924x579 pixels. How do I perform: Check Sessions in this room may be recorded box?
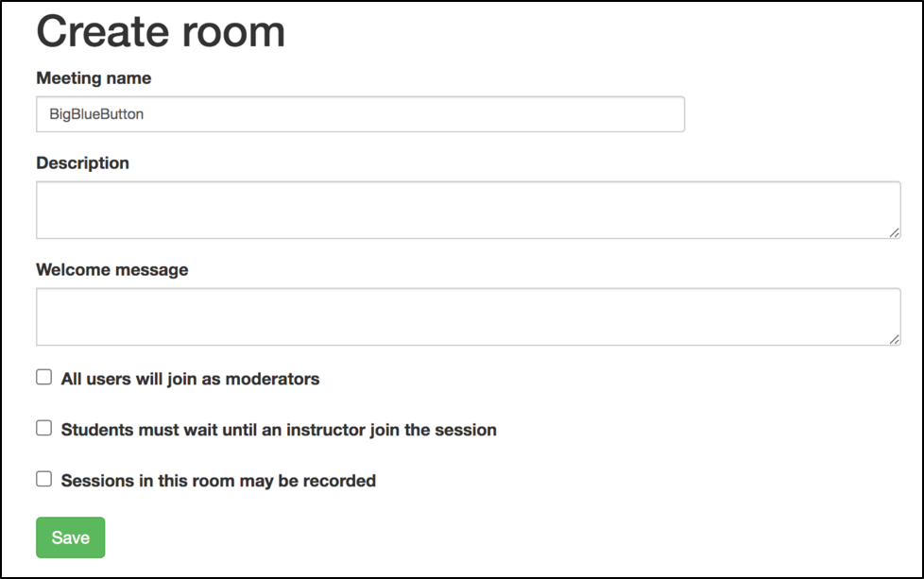coord(43,480)
